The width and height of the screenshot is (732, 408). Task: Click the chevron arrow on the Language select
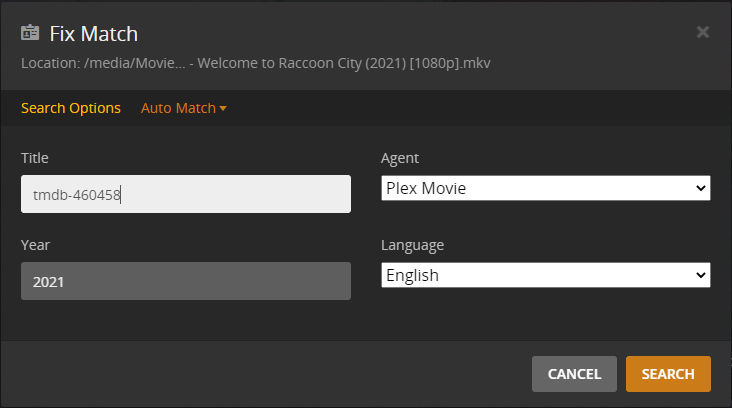(700, 275)
